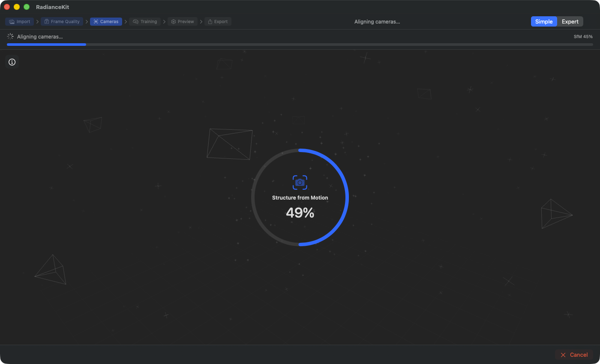Select the Cameras step
Viewport: 600px width, 364px height.
point(106,21)
